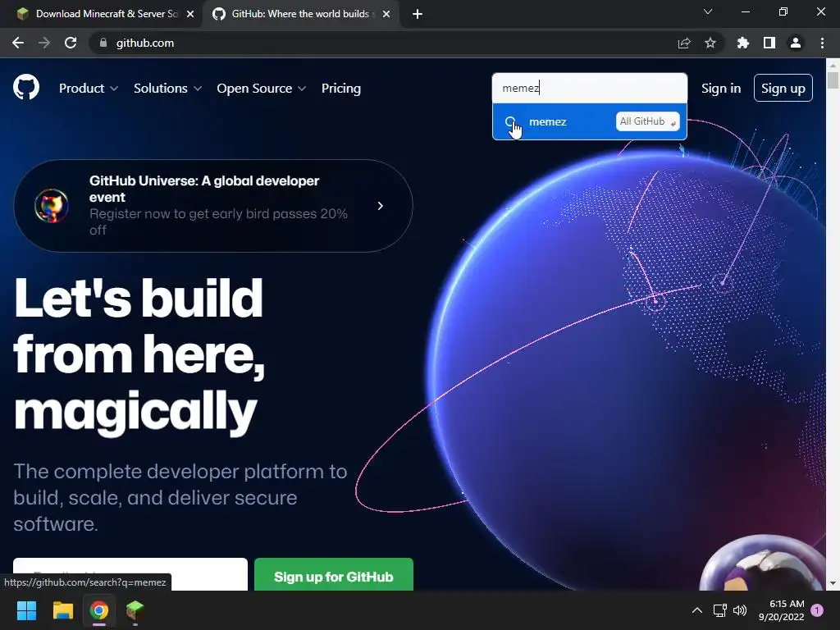This screenshot has height=630, width=840.
Task: Click the search magnifier icon beside memez
Action: pyautogui.click(x=510, y=121)
